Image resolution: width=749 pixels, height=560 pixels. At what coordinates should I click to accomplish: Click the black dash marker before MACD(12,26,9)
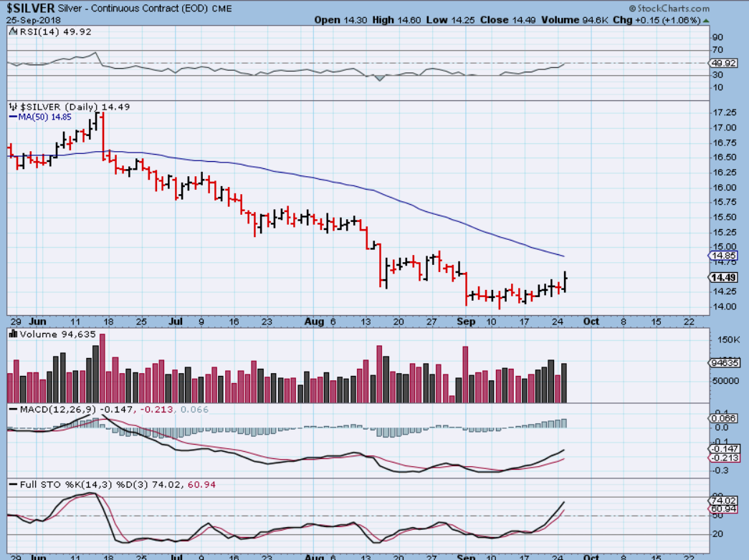(x=13, y=410)
